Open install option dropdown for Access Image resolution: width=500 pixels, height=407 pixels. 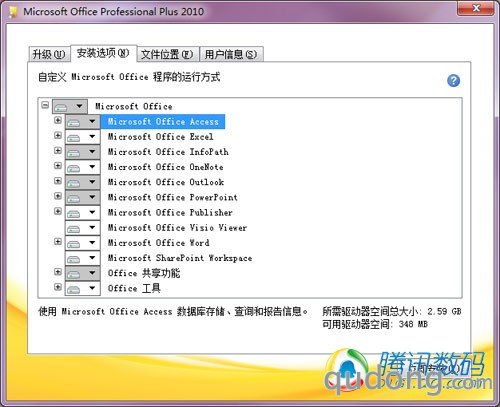coord(83,122)
